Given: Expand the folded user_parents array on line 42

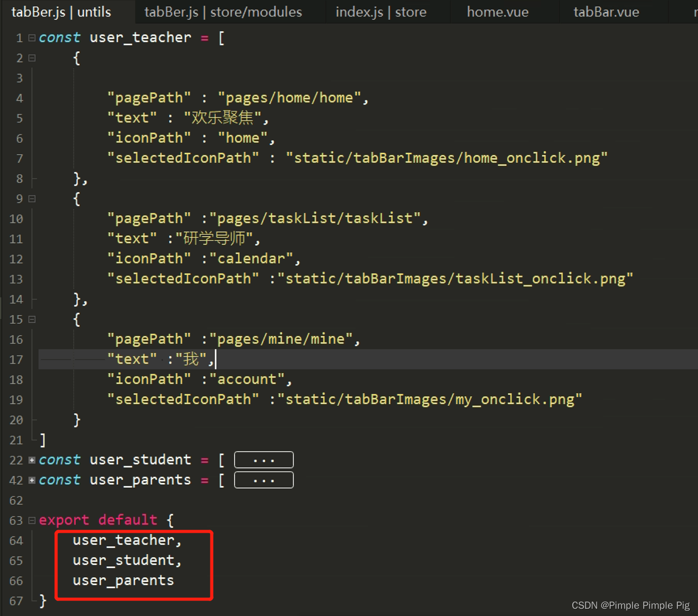Looking at the screenshot, I should coord(32,480).
